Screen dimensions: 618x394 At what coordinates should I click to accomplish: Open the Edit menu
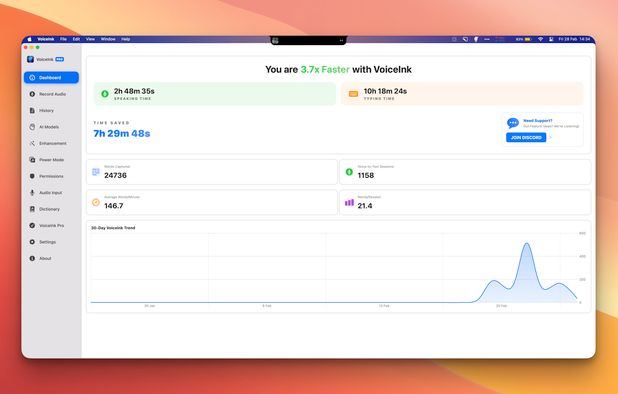tap(76, 39)
